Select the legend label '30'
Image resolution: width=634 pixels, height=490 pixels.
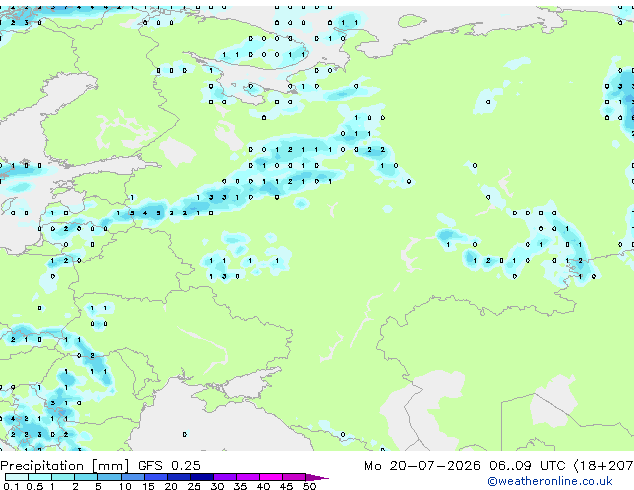click(x=217, y=486)
